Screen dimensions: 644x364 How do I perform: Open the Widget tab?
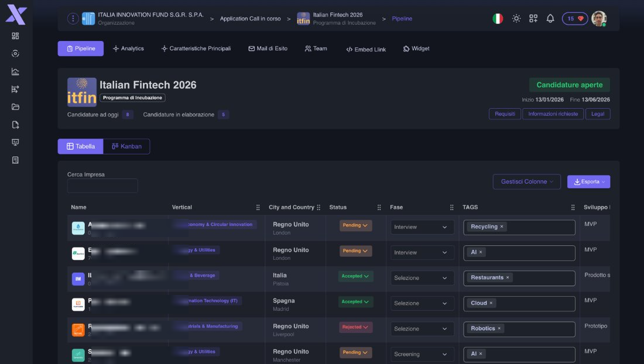point(416,49)
